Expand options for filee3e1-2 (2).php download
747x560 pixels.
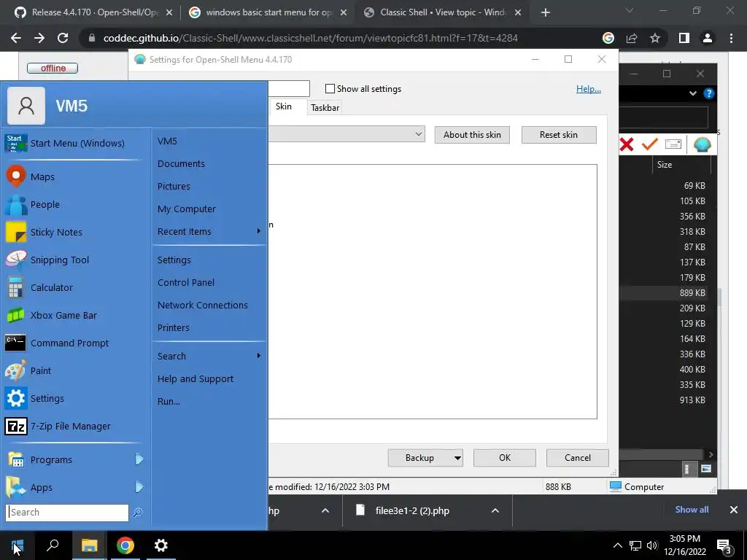click(495, 510)
